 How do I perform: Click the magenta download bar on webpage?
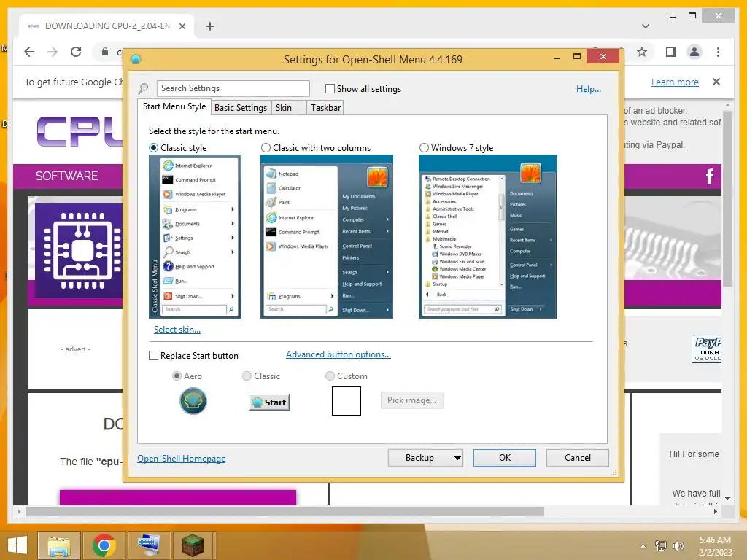[x=178, y=497]
